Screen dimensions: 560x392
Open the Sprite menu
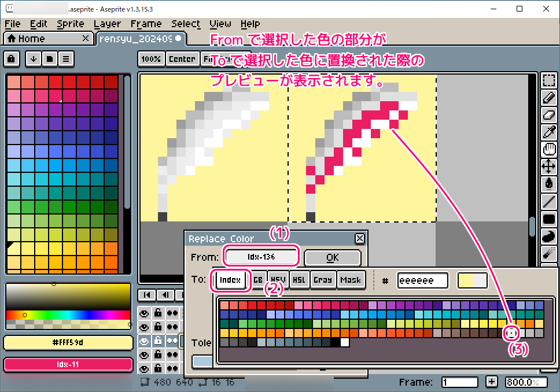tap(70, 24)
